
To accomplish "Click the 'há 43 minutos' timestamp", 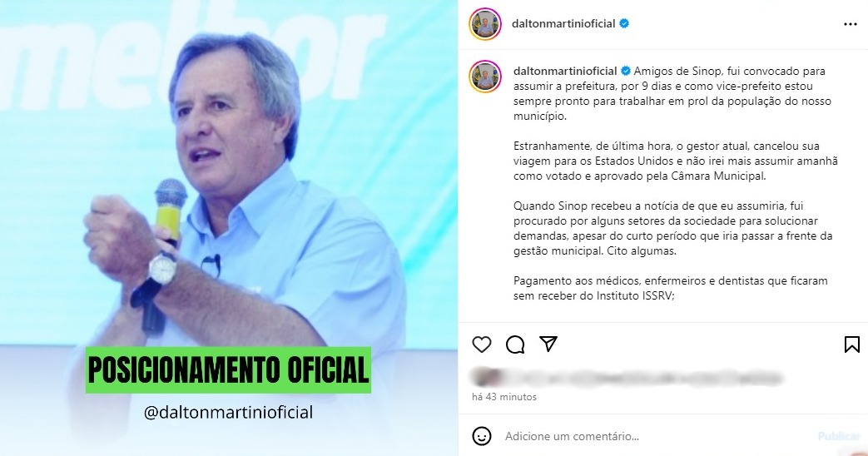I will (504, 397).
